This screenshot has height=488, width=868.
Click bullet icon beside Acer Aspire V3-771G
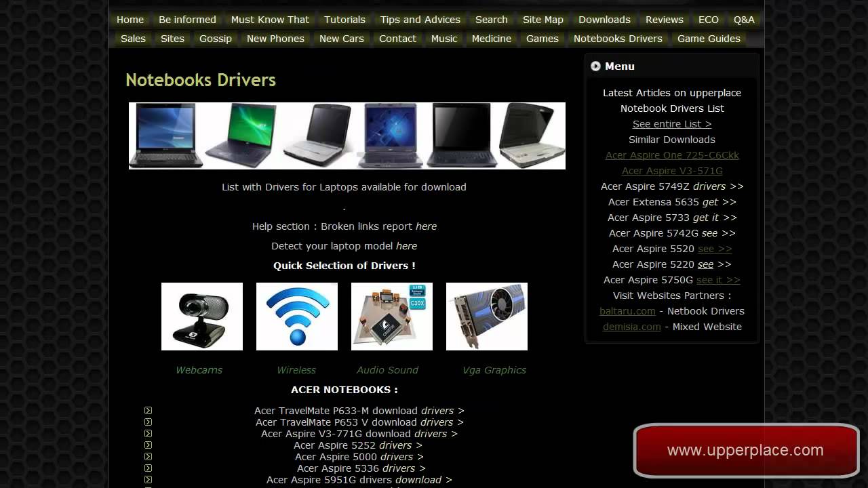click(148, 433)
